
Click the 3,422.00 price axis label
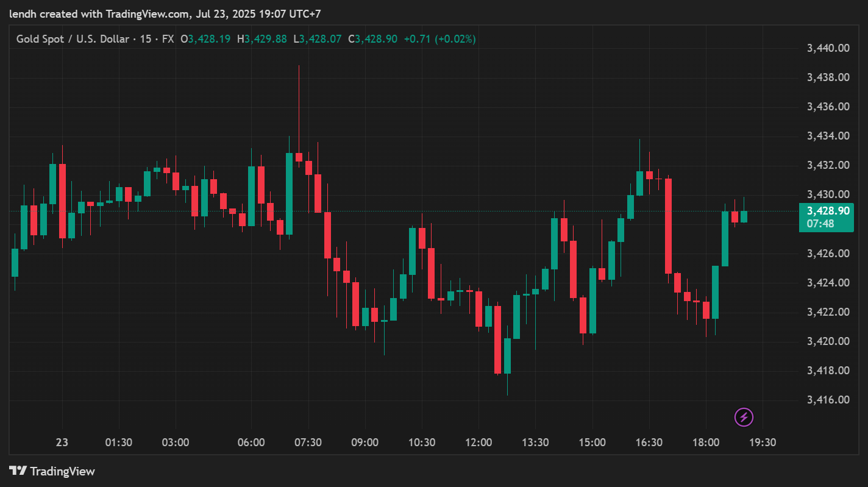828,312
